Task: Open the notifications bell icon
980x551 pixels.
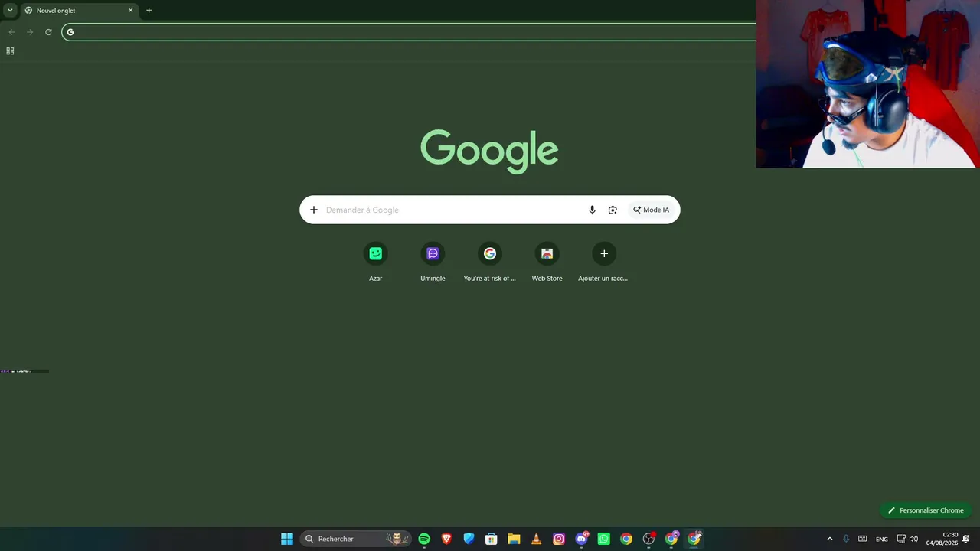Action: tap(966, 539)
